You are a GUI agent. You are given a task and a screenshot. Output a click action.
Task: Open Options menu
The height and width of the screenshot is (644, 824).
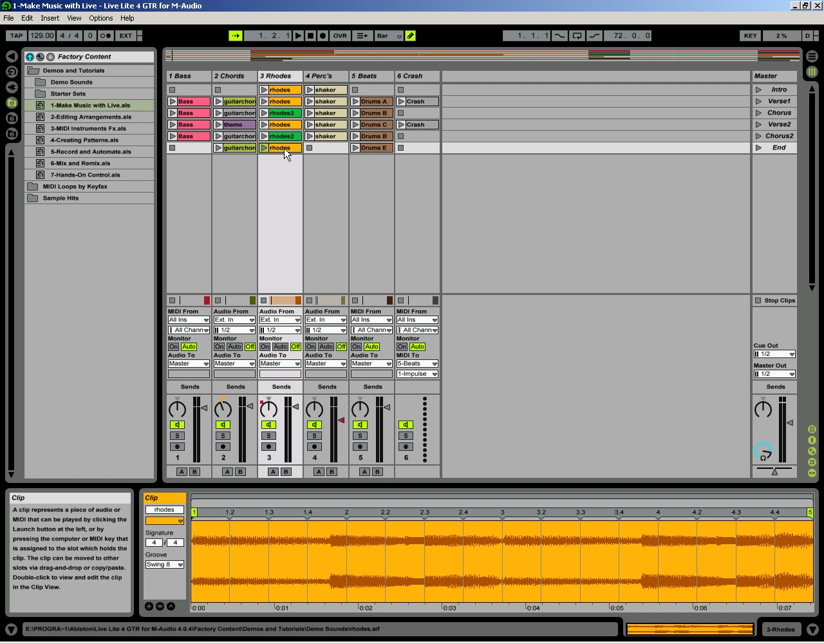[100, 18]
